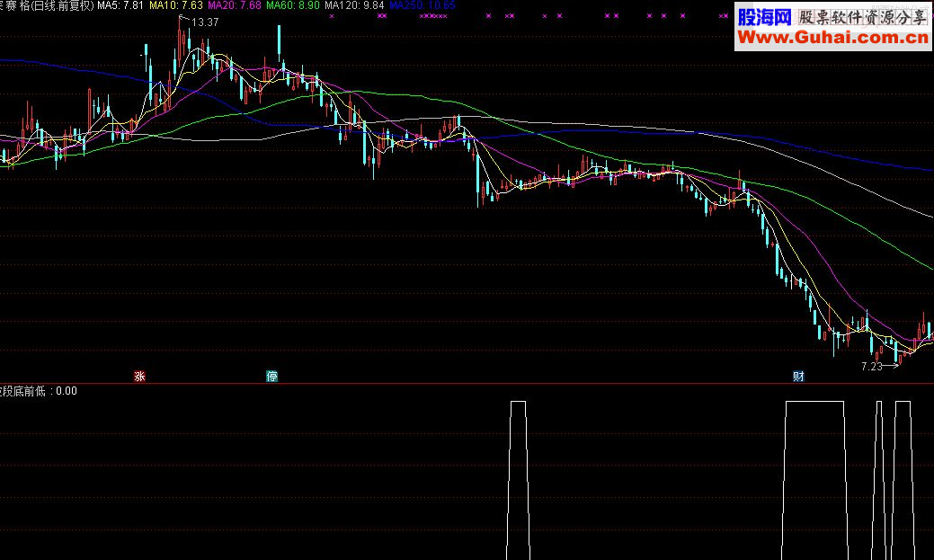Click the teal 停 event marker

pos(271,376)
